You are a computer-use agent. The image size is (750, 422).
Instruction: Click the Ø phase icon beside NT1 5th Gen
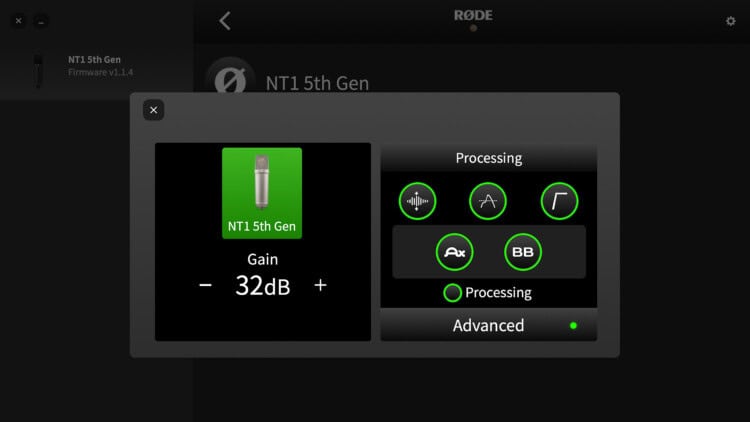pyautogui.click(x=230, y=79)
